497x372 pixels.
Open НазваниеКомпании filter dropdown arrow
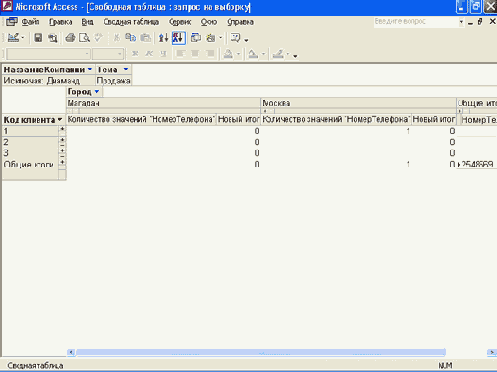[90, 69]
